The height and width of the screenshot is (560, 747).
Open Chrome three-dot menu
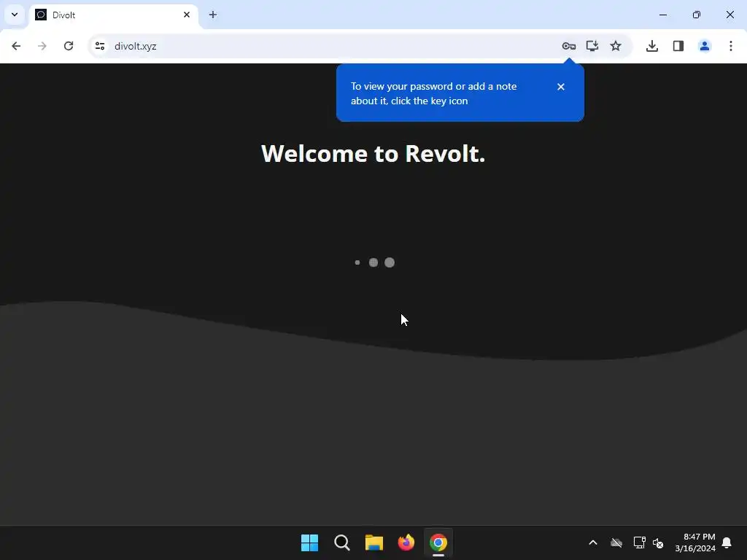click(731, 46)
